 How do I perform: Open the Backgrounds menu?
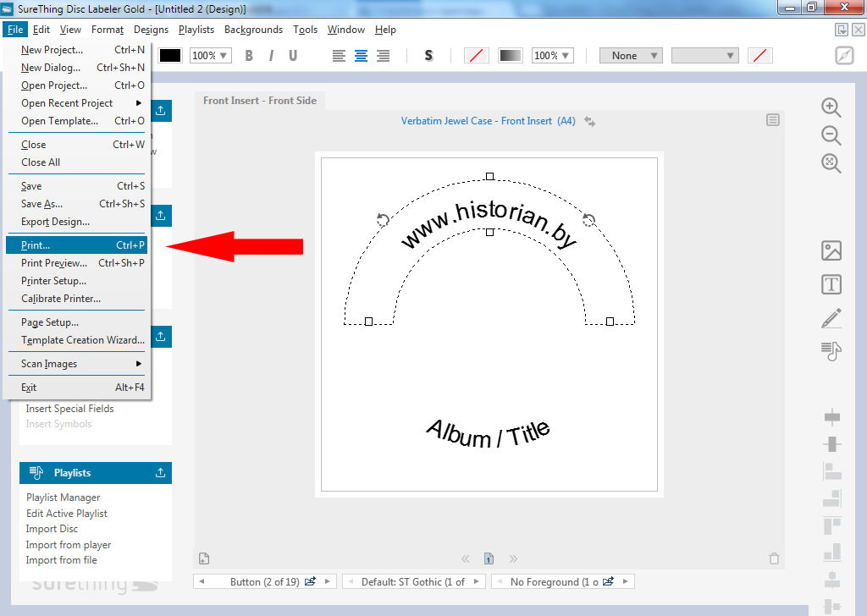[253, 30]
